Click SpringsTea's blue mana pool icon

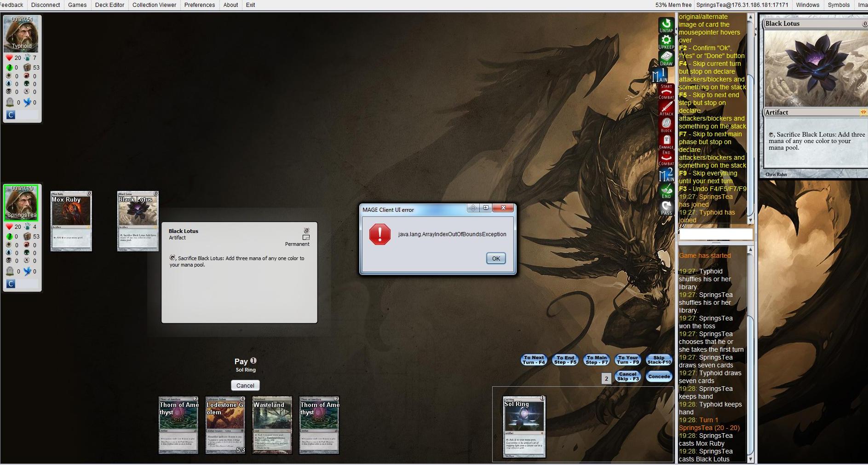[9, 252]
